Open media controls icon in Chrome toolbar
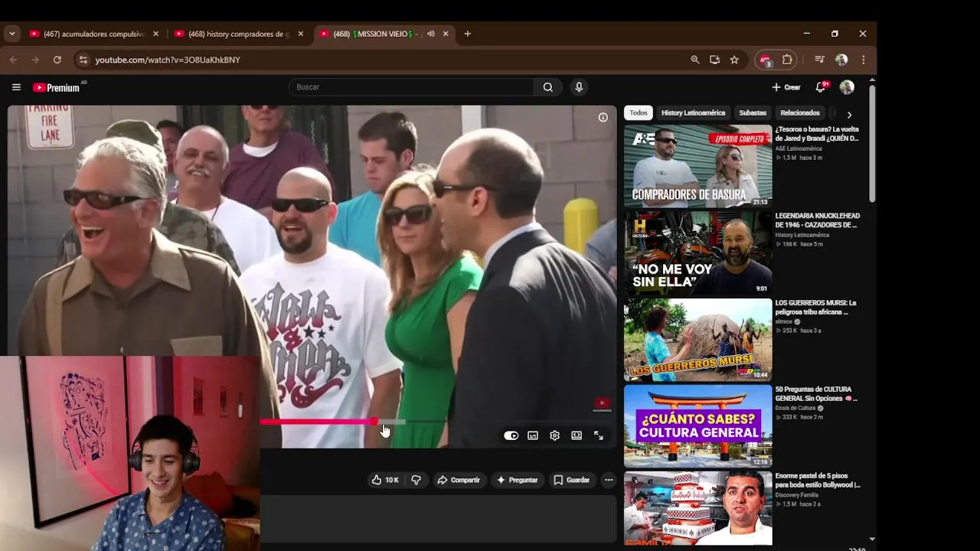Viewport: 980px width, 551px height. click(x=819, y=60)
